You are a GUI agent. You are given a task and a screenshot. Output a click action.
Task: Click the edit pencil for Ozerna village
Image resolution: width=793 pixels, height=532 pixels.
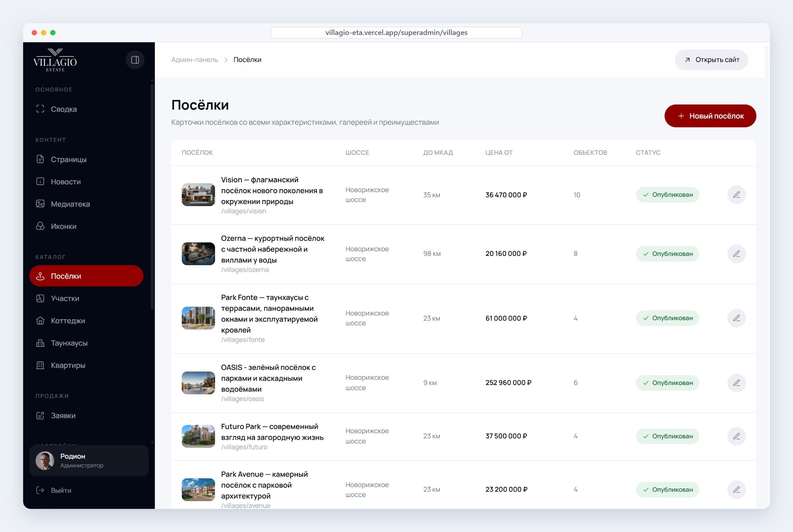[736, 254]
